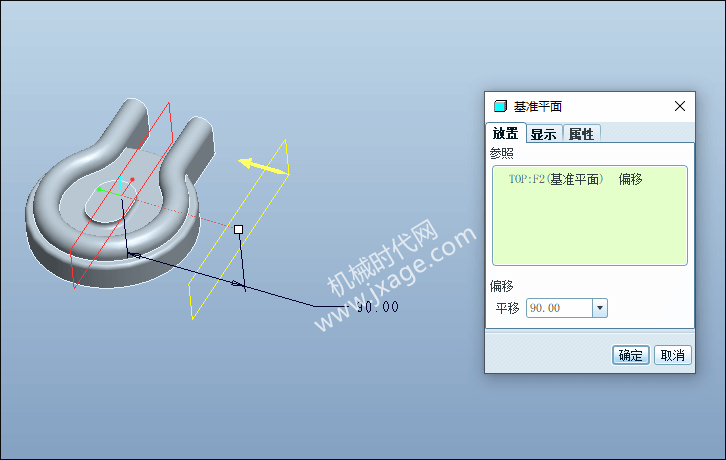Select the white square drag handle
This screenshot has height=460, width=726.
point(238,229)
